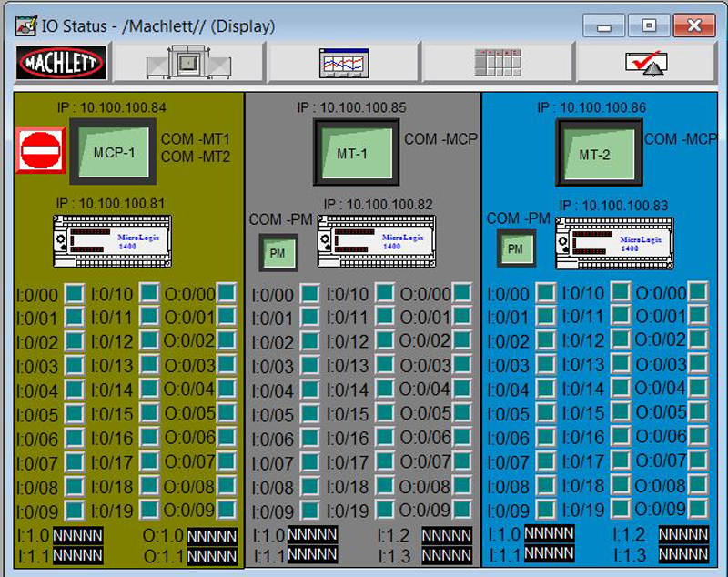The image size is (728, 577).
Task: Minimize the IO Status window
Action: tap(603, 25)
